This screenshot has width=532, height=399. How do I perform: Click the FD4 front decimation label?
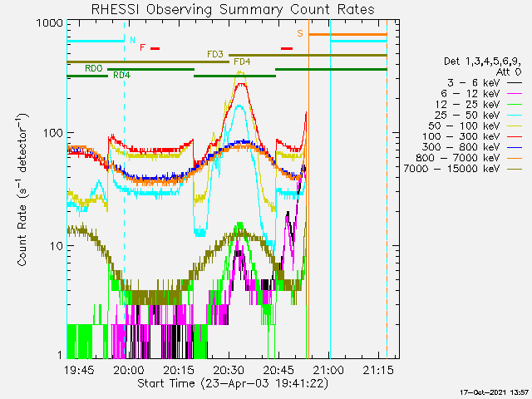click(242, 62)
